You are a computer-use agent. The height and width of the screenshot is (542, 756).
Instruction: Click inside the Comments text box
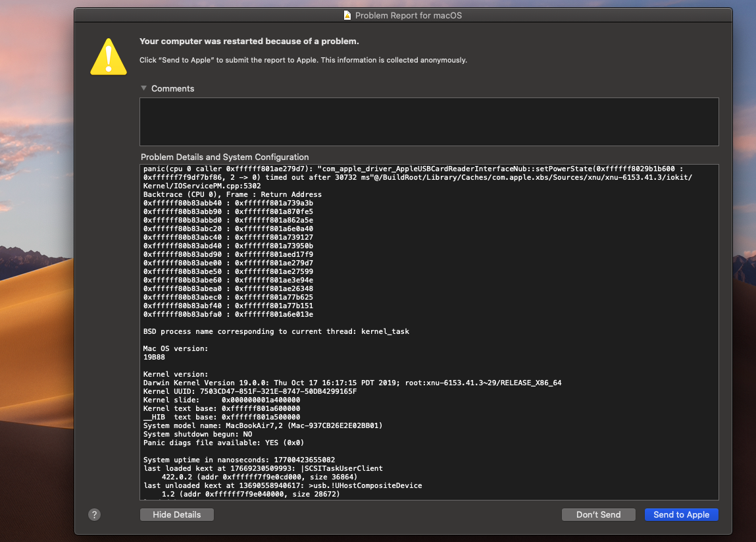coord(429,122)
